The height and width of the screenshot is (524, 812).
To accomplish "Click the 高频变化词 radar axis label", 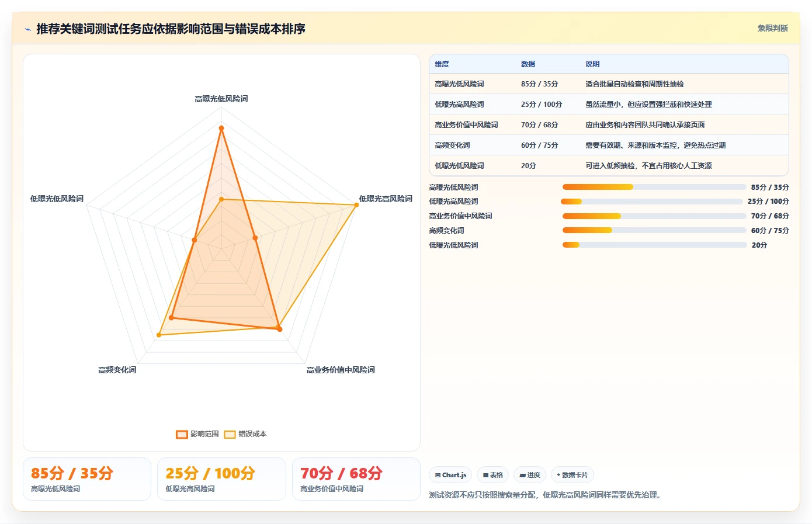I will 117,370.
